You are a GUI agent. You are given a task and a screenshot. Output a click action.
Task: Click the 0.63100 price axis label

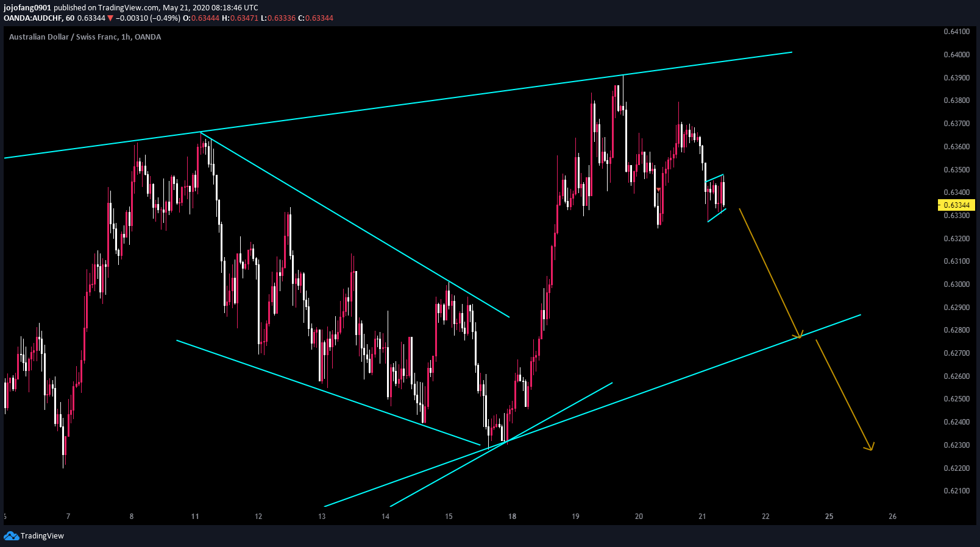pyautogui.click(x=956, y=261)
